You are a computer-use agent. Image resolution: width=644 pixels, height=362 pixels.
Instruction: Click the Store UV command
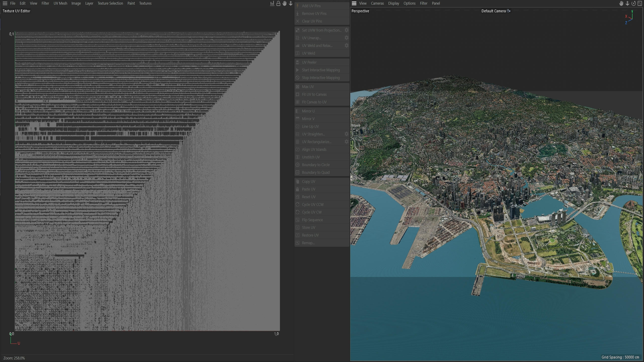click(322, 228)
